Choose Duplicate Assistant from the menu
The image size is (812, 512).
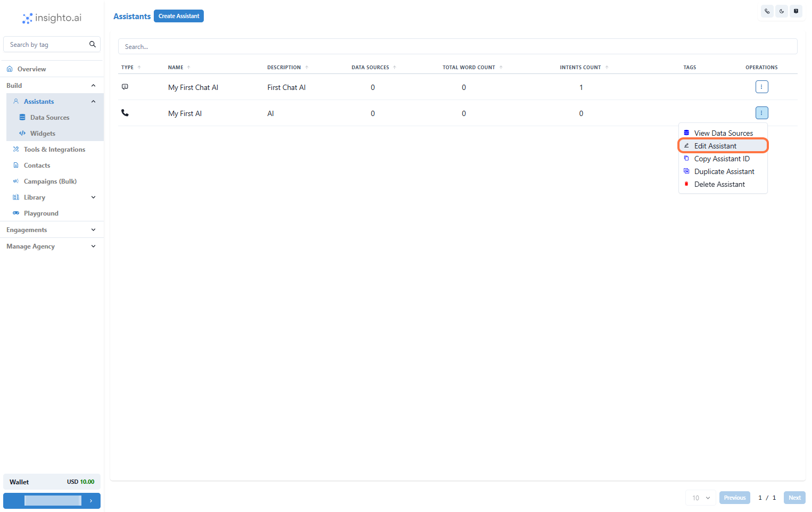tap(723, 171)
